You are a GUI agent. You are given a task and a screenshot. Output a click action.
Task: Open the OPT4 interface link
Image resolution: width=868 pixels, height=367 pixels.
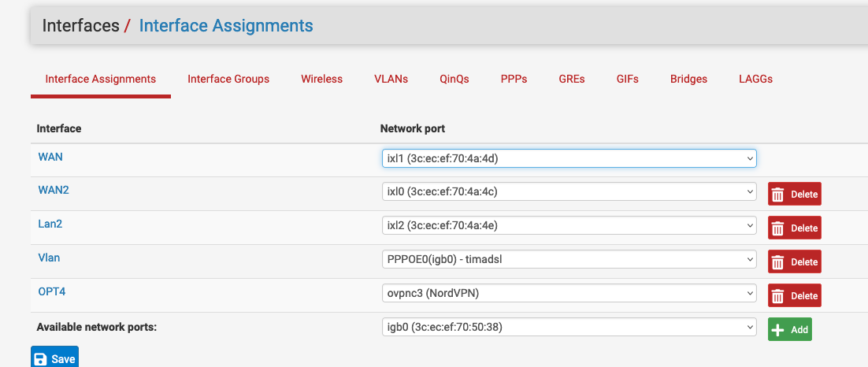(50, 292)
